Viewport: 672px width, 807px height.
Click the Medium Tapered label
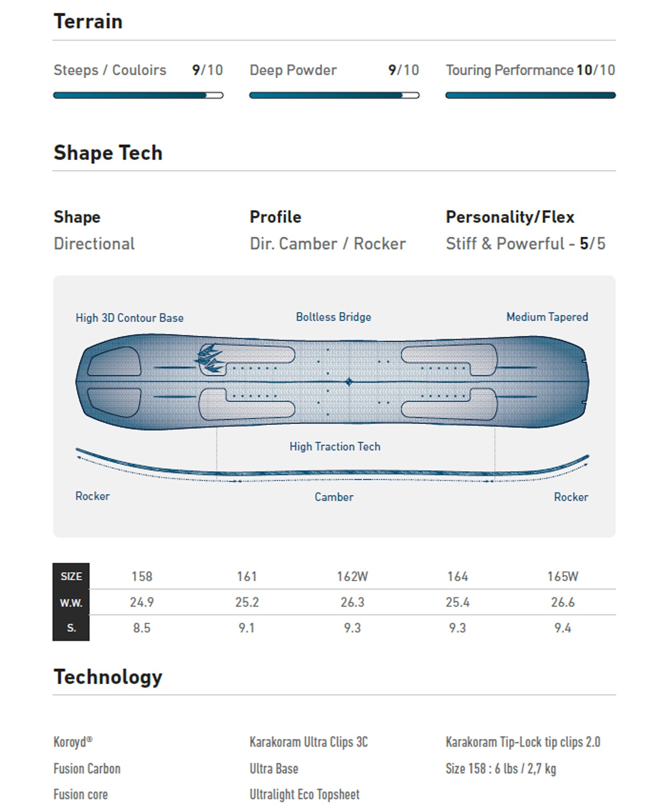(x=547, y=317)
